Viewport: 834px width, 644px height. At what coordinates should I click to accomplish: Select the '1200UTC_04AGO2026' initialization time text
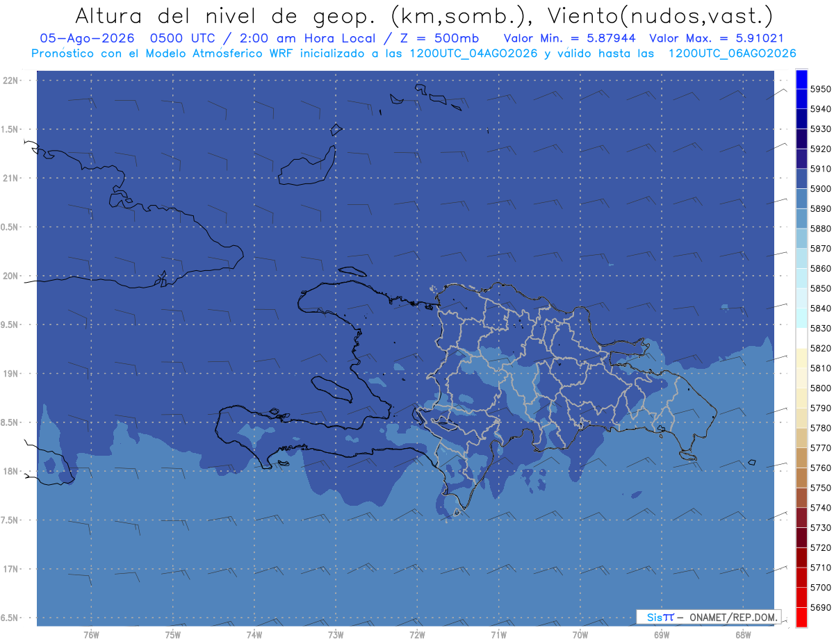point(474,53)
